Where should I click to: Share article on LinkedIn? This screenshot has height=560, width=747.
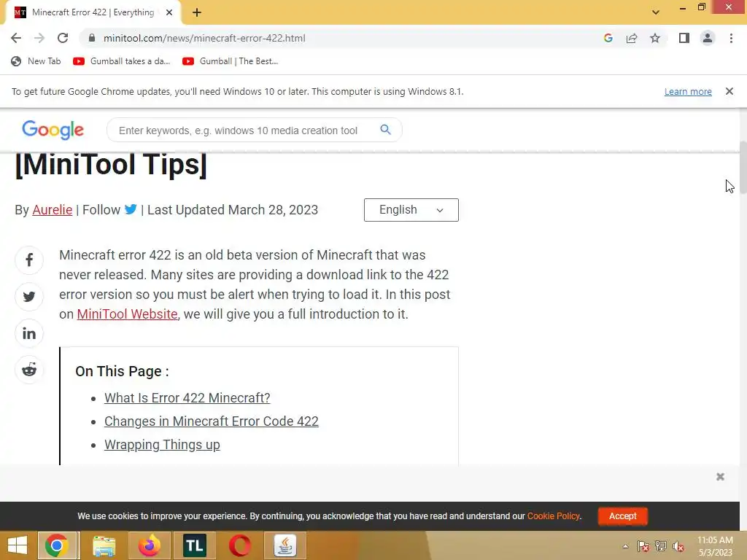tap(29, 333)
